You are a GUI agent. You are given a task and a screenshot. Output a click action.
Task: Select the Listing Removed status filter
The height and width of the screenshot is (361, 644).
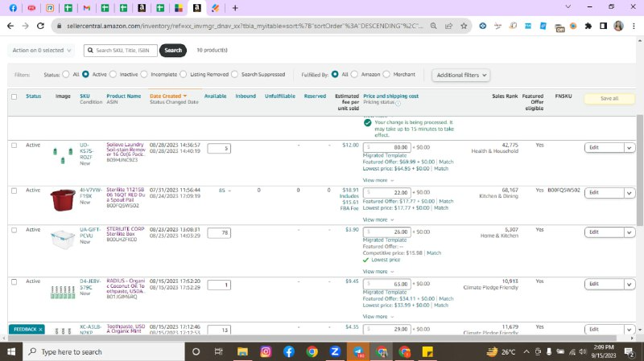point(184,74)
